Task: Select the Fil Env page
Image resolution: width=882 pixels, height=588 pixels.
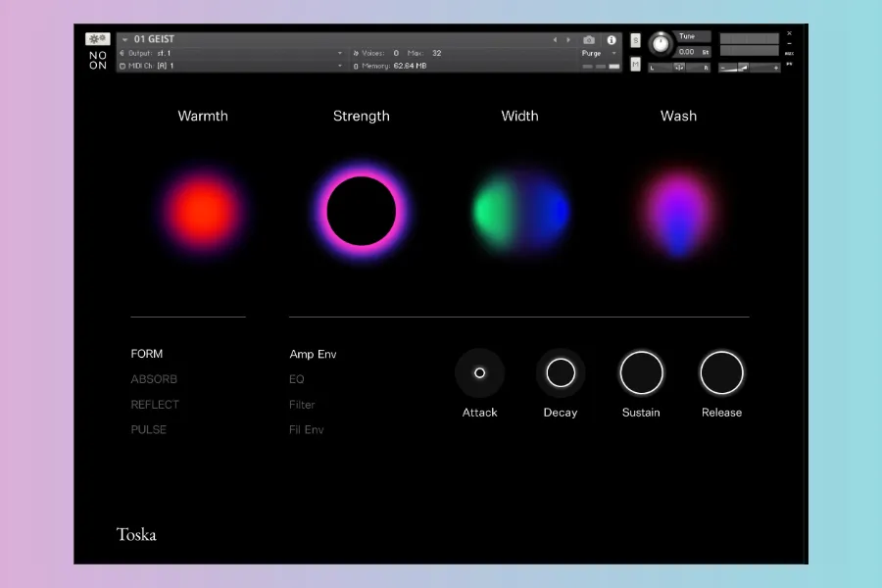Action: [x=307, y=430]
